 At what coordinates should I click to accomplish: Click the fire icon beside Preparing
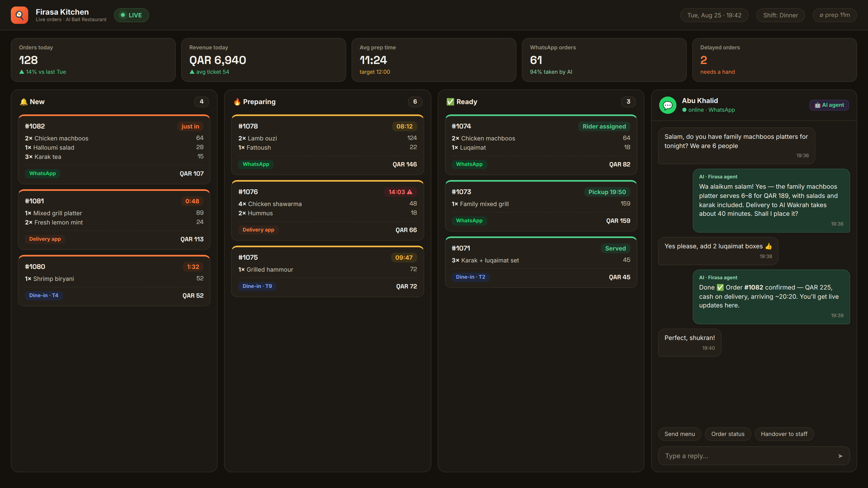(x=237, y=102)
